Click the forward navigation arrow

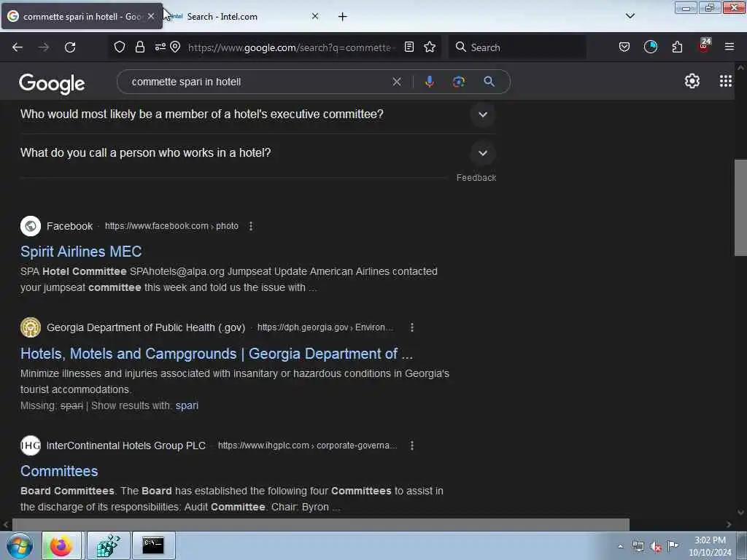(44, 47)
